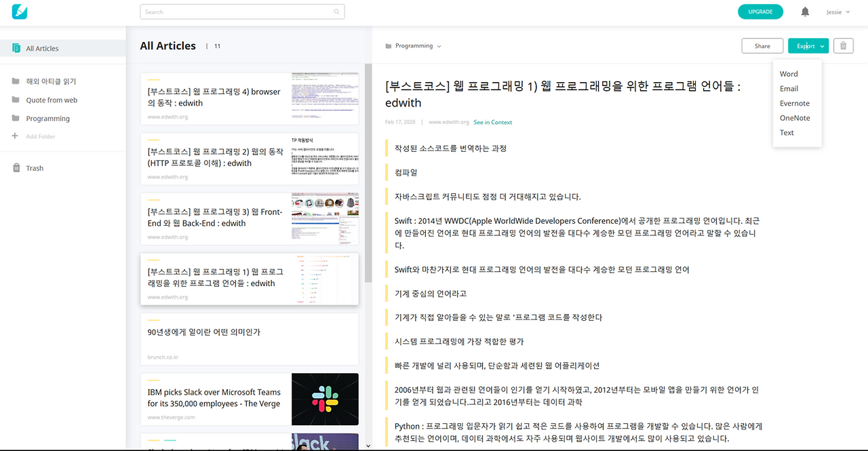
Task: Select All Articles in sidebar
Action: click(63, 48)
